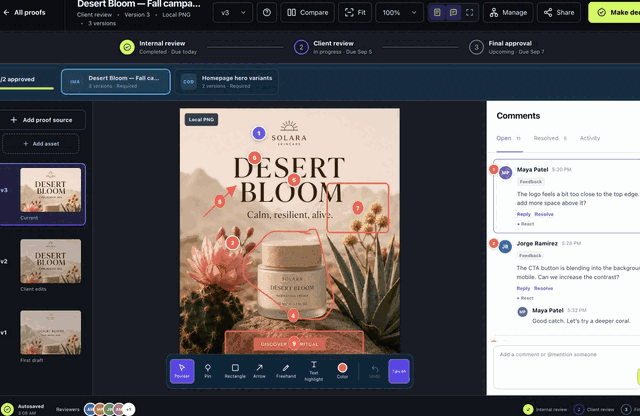This screenshot has height=416, width=640.
Task: Click annotation pin 9 on CTA button
Action: [x=294, y=344]
